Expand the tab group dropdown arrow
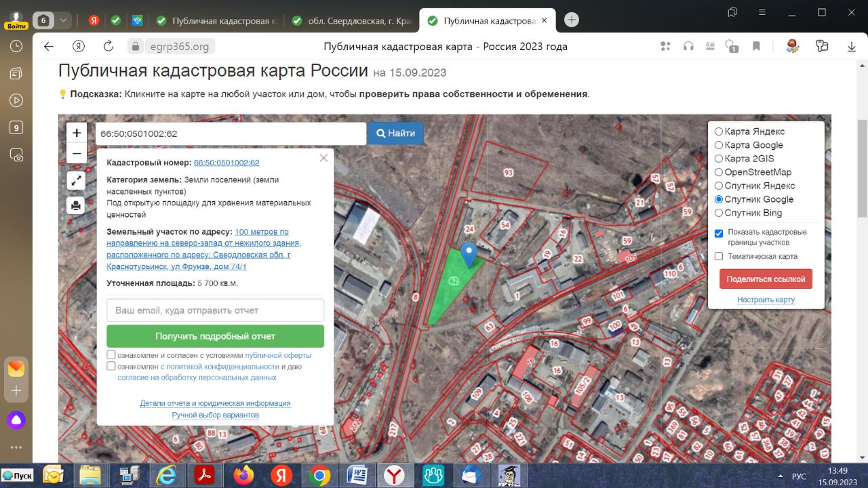 click(x=63, y=20)
